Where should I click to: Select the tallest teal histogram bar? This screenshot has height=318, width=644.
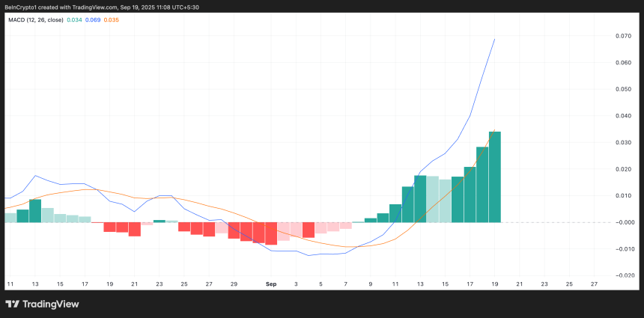point(494,177)
